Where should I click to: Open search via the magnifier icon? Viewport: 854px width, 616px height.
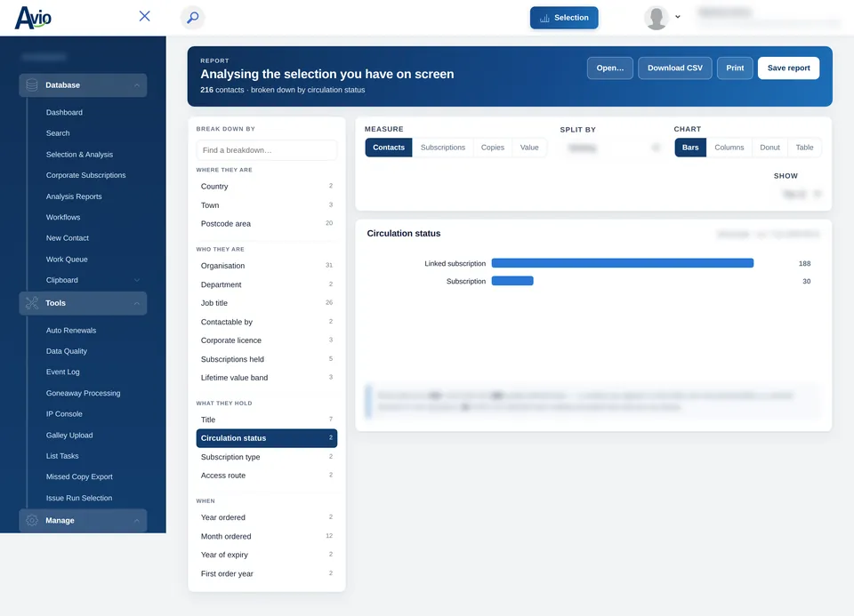point(192,18)
